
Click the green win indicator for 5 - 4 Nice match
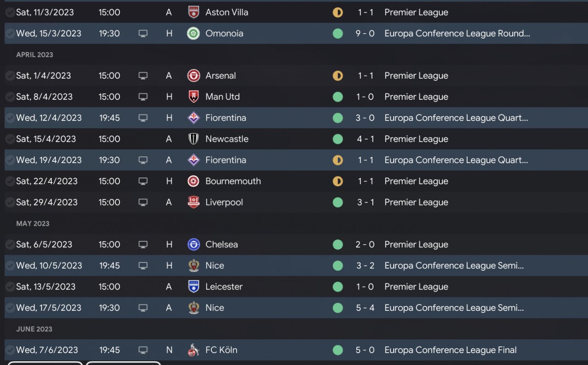pyautogui.click(x=338, y=308)
